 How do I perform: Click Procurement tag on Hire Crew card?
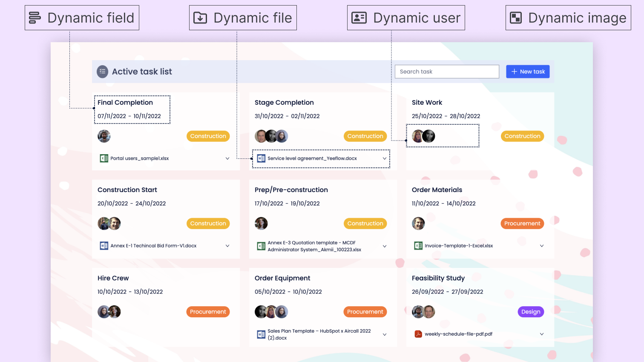point(208,312)
